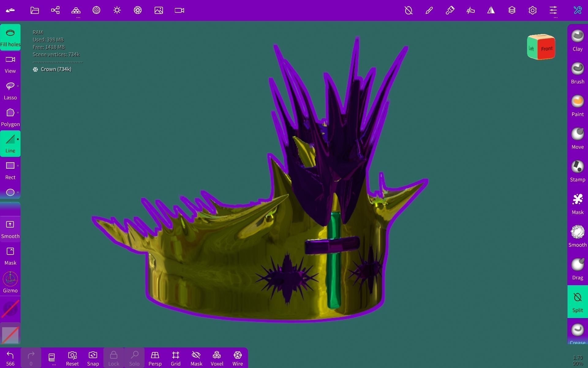Open the Layers panel
Image resolution: width=588 pixels, height=368 pixels.
pyautogui.click(x=512, y=10)
